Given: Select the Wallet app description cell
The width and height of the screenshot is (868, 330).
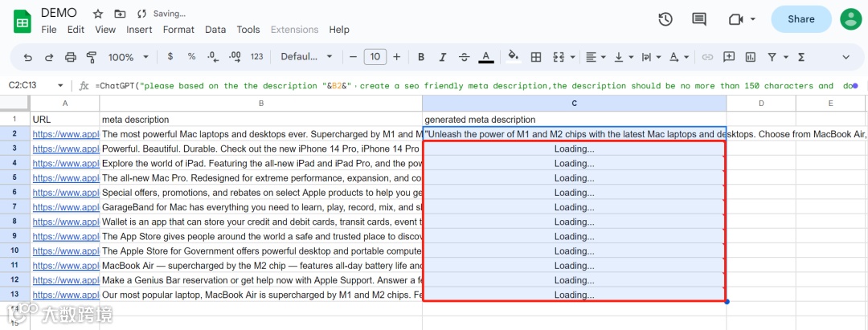Looking at the screenshot, I should click(260, 222).
